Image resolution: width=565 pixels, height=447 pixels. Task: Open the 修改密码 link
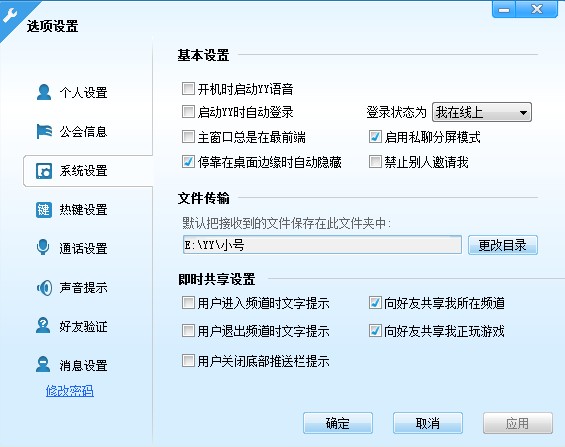(70, 391)
